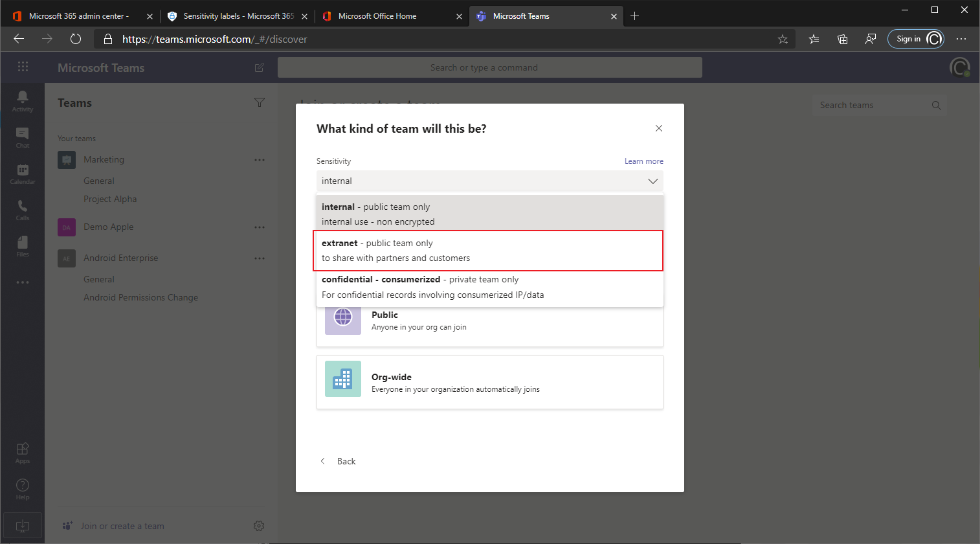The width and height of the screenshot is (980, 544).
Task: View site information lock icon
Action: click(x=108, y=40)
